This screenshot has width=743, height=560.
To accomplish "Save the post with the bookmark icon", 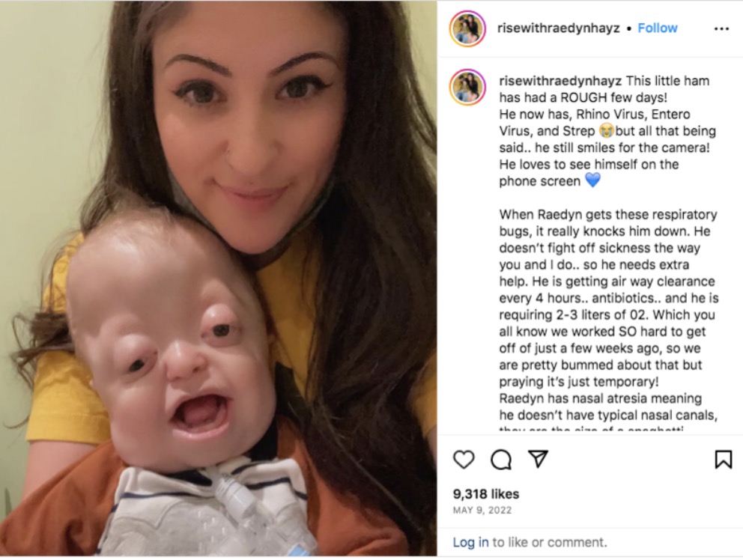I will pyautogui.click(x=723, y=460).
